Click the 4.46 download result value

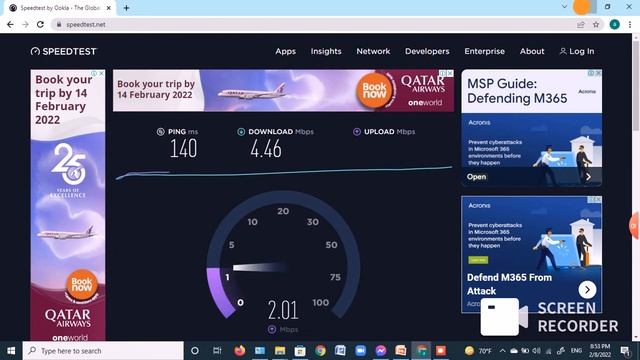(266, 149)
